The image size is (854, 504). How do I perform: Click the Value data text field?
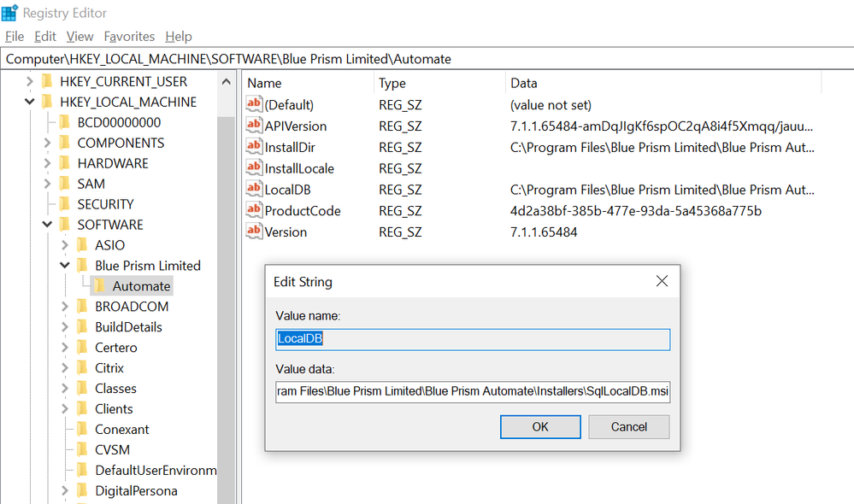pos(473,391)
